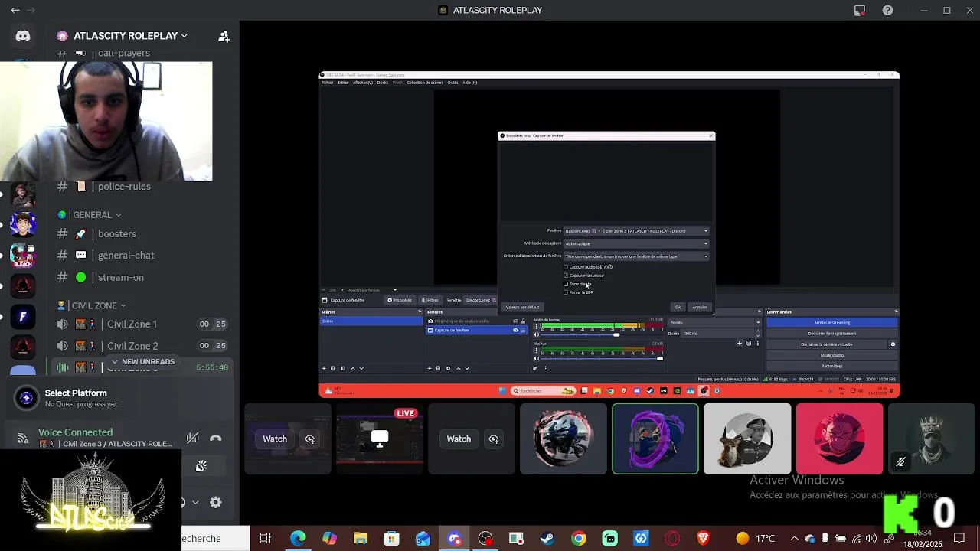The width and height of the screenshot is (980, 551).
Task: Open Discord home direct messages icon
Action: 23,36
